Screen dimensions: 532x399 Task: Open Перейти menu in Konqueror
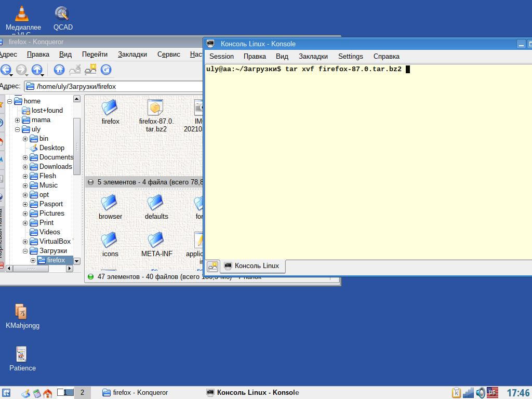point(95,54)
